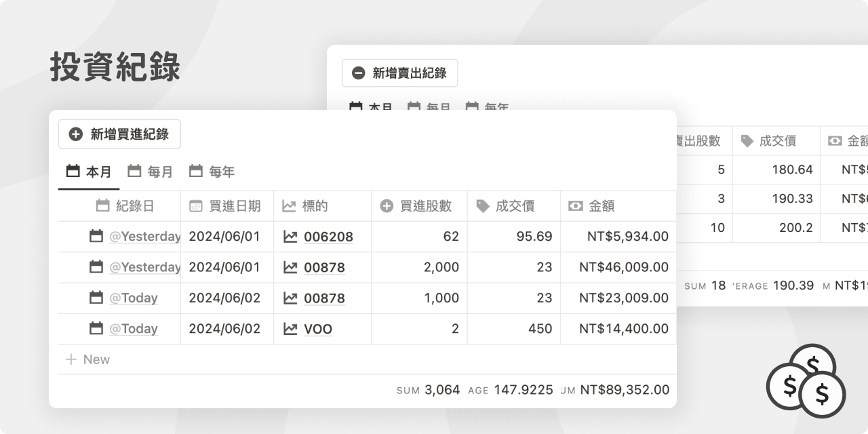Select the 本月 tab in buy table
Viewport: 868px width, 434px height.
tap(89, 172)
